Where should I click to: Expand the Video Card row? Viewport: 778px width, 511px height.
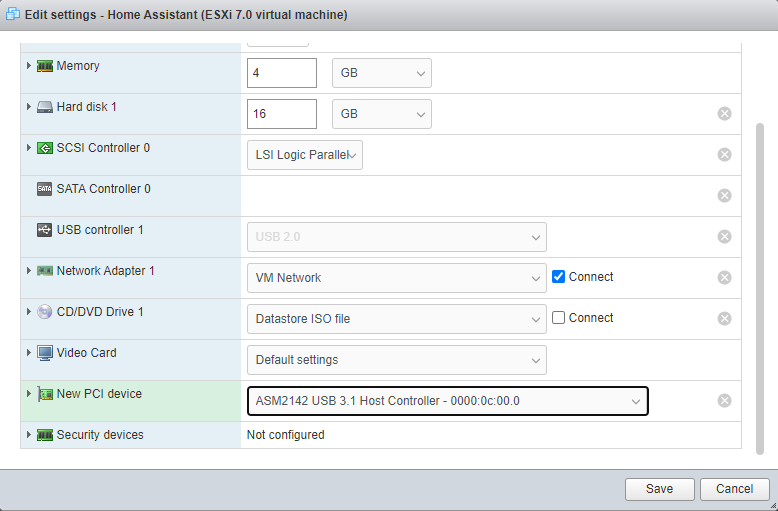29,352
